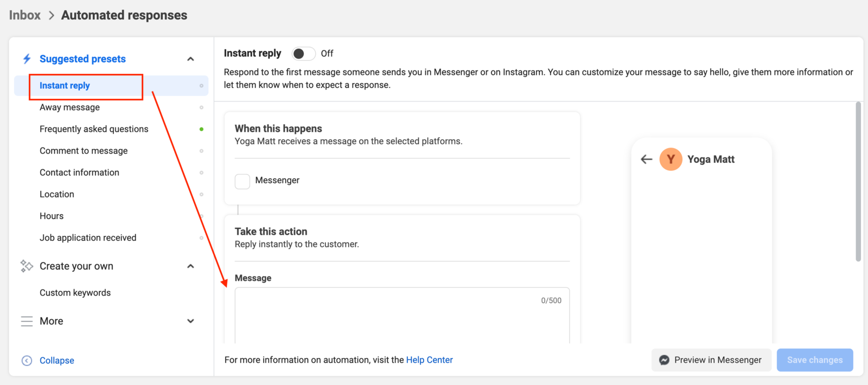Click the Save changes button
Screen dimensions: 868x385
(x=814, y=360)
